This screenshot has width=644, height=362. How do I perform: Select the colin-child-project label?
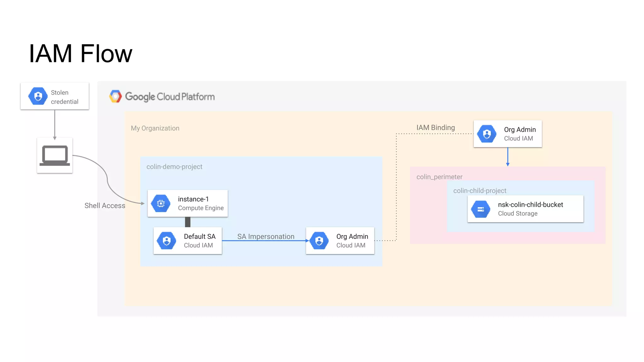pyautogui.click(x=480, y=191)
